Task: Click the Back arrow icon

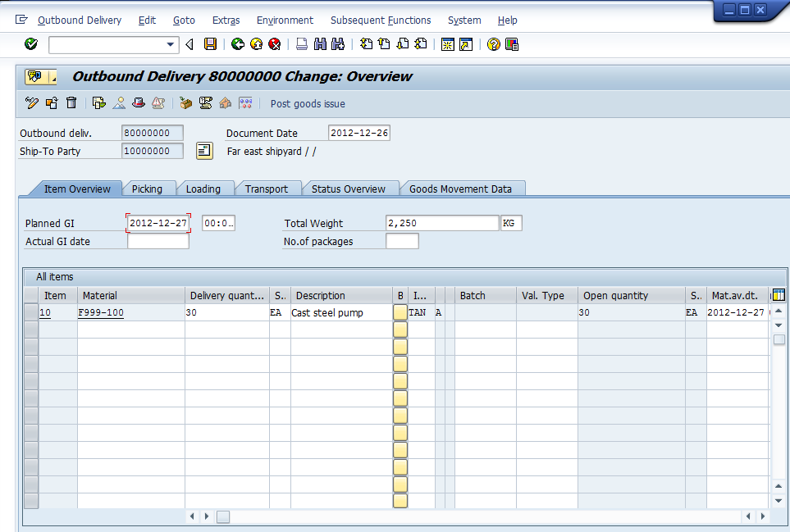Action: coord(238,44)
